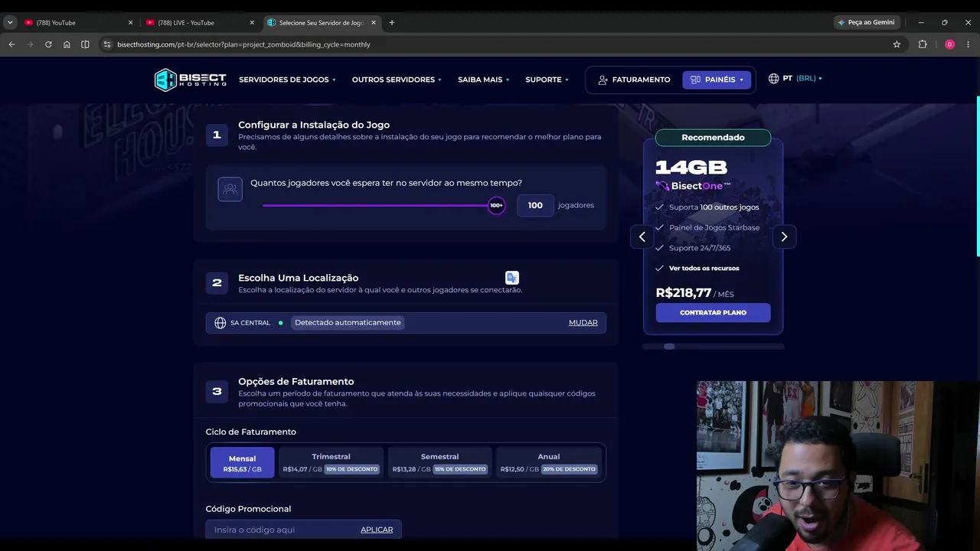Click the Painel de Jogos Starbase text
This screenshot has height=551, width=980.
coord(714,227)
